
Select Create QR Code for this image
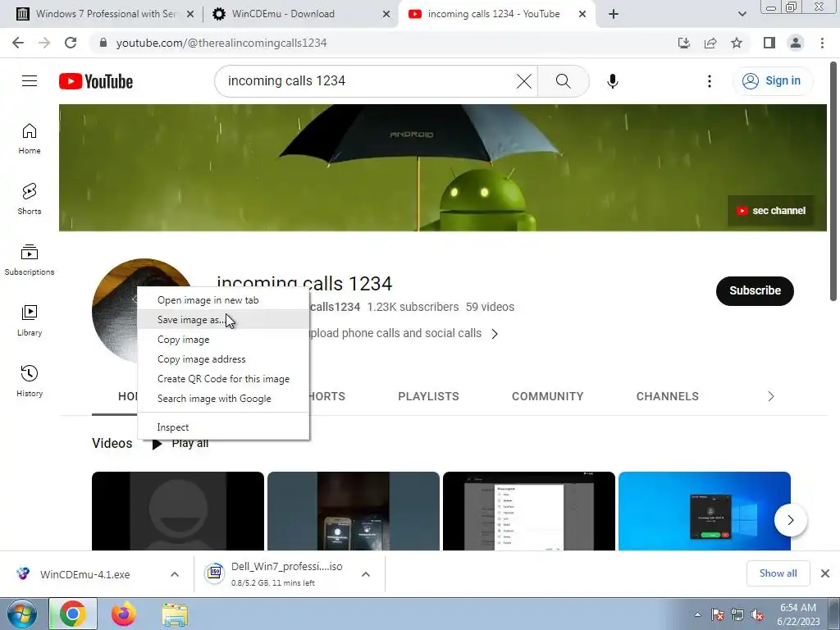(223, 379)
